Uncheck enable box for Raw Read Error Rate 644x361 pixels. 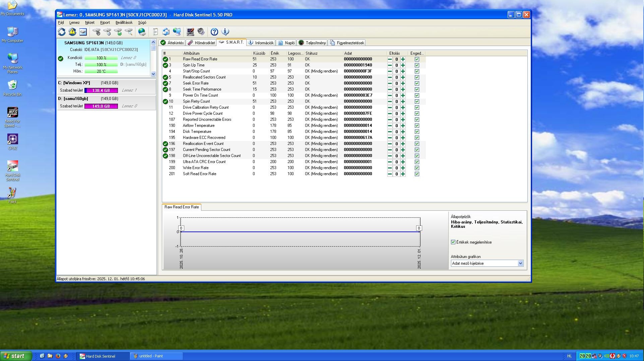pos(417,59)
